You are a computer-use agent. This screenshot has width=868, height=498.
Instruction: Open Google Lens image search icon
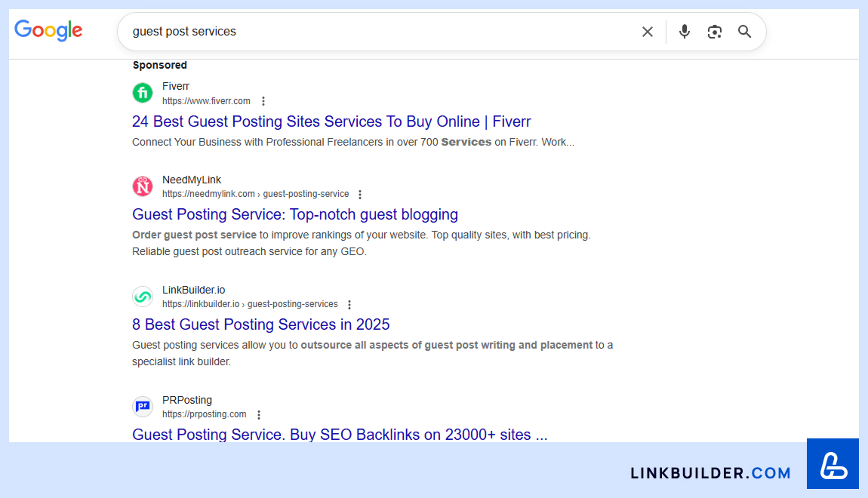pyautogui.click(x=714, y=32)
